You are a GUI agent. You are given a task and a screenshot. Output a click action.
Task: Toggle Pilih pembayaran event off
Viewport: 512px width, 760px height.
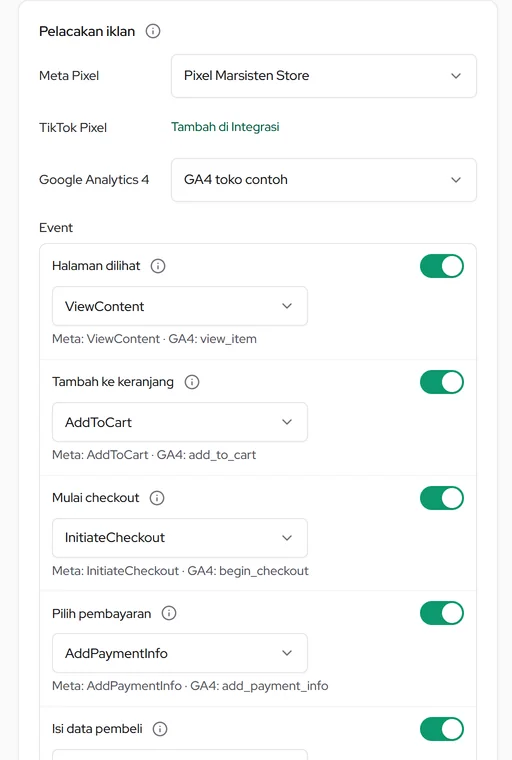click(442, 613)
